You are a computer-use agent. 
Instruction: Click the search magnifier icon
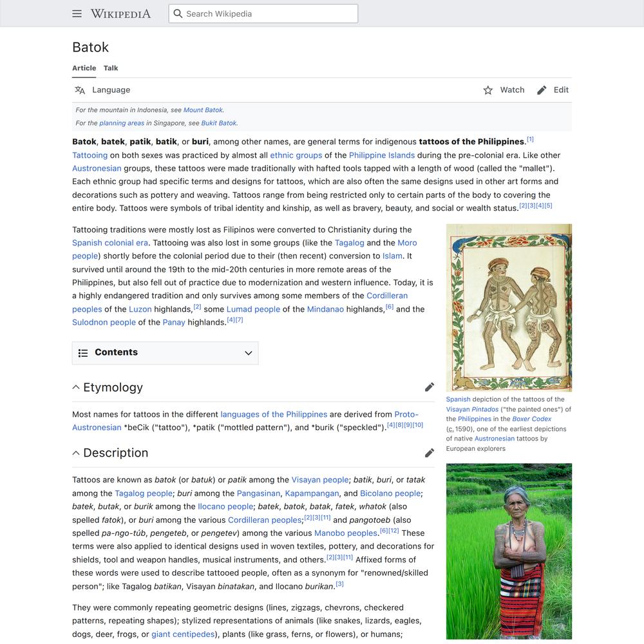click(x=178, y=14)
